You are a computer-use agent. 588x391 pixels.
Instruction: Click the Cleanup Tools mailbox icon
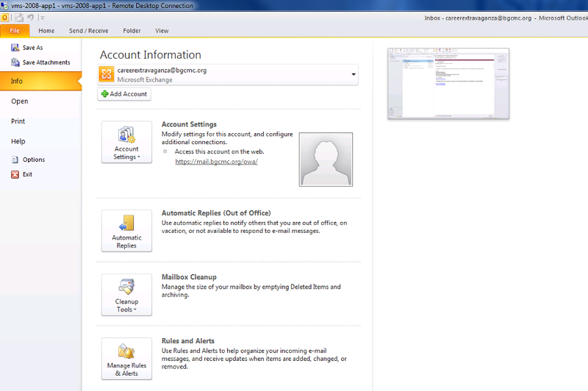point(126,287)
